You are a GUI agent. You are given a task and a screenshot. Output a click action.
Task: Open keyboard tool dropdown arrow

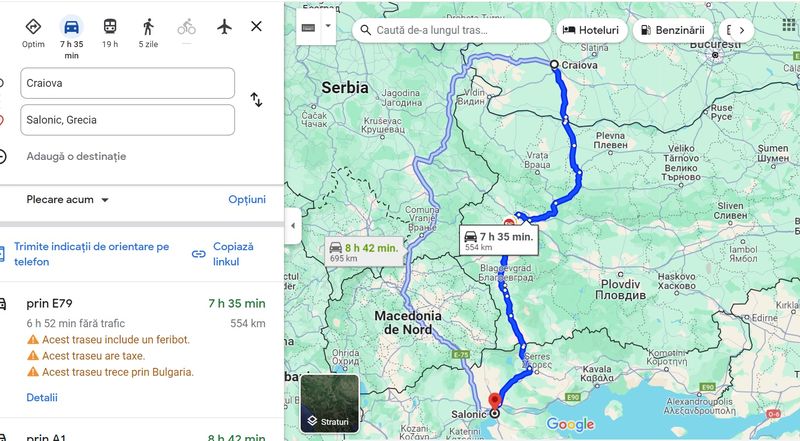(x=328, y=27)
